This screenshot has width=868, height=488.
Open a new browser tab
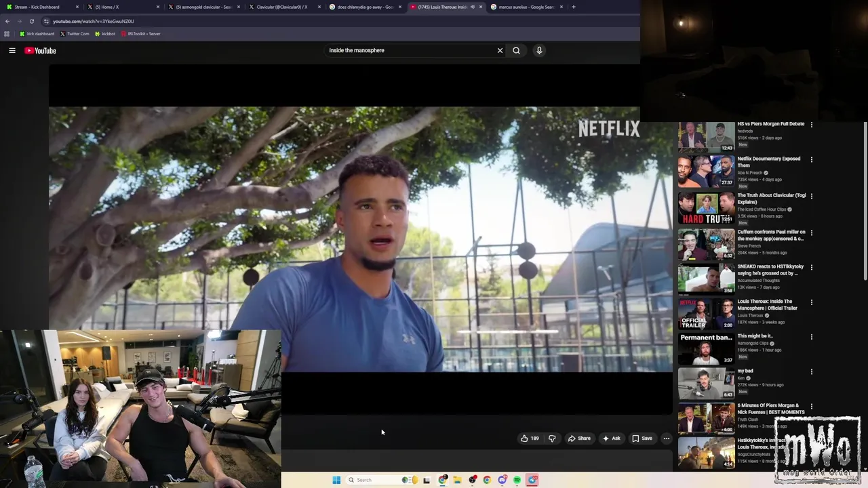[574, 7]
